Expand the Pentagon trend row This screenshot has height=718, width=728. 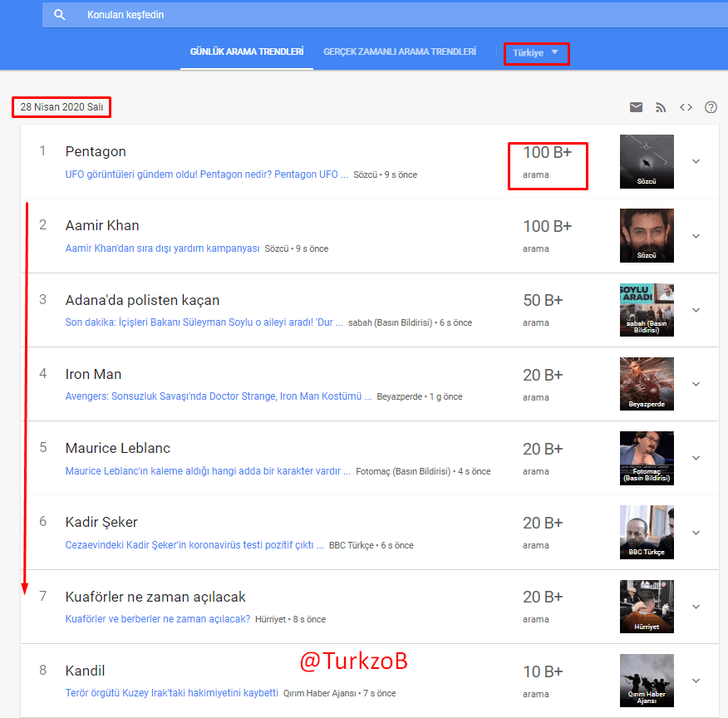click(696, 161)
